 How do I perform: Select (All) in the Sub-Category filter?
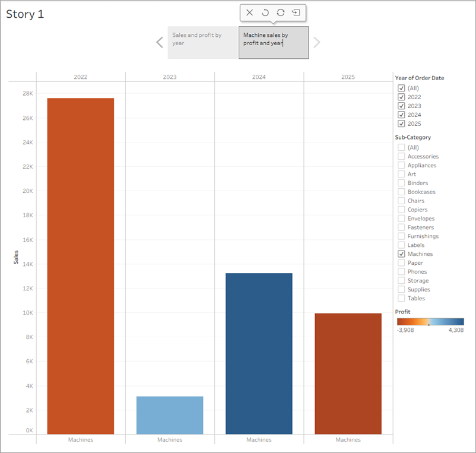401,147
